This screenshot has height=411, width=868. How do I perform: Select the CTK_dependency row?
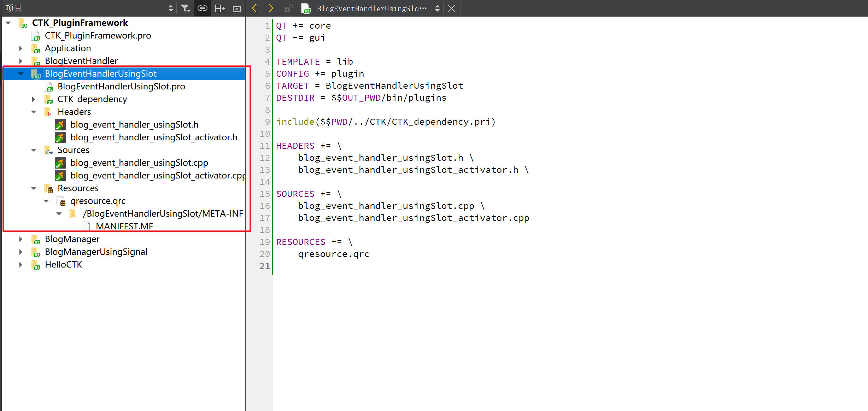tap(123, 99)
